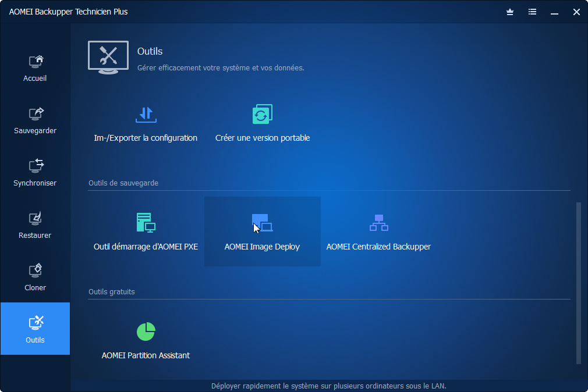Select the Outils sidebar tab
This screenshot has height=392, width=588.
pos(35,329)
